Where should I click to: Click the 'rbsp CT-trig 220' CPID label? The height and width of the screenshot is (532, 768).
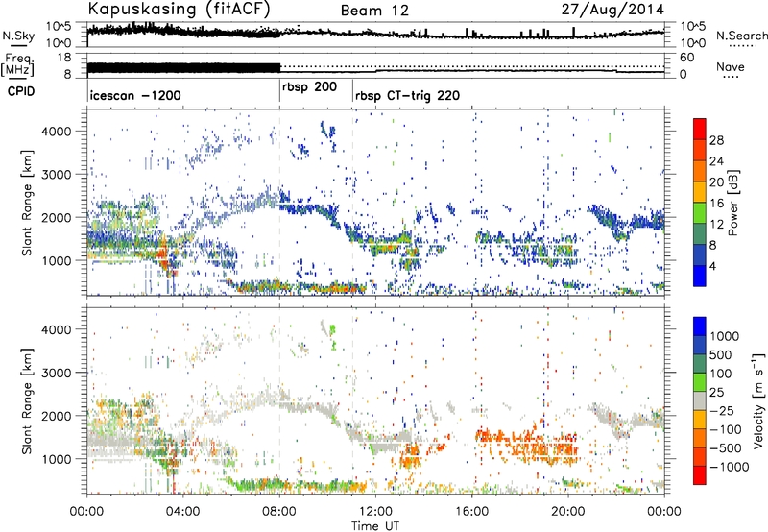(407, 95)
